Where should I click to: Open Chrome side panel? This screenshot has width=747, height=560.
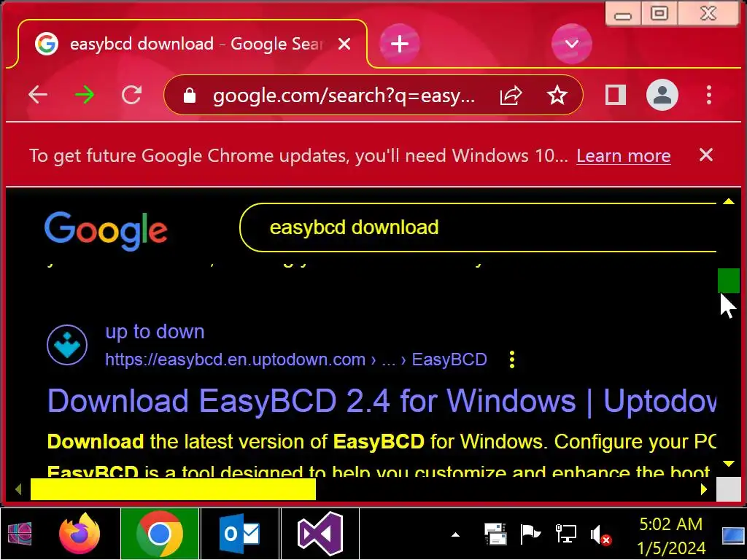(x=615, y=96)
